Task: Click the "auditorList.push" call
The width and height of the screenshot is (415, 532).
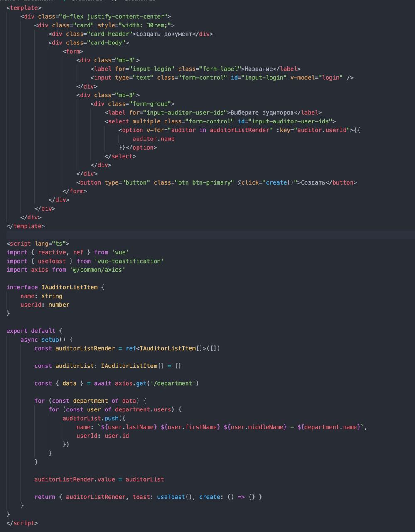Action: click(91, 418)
